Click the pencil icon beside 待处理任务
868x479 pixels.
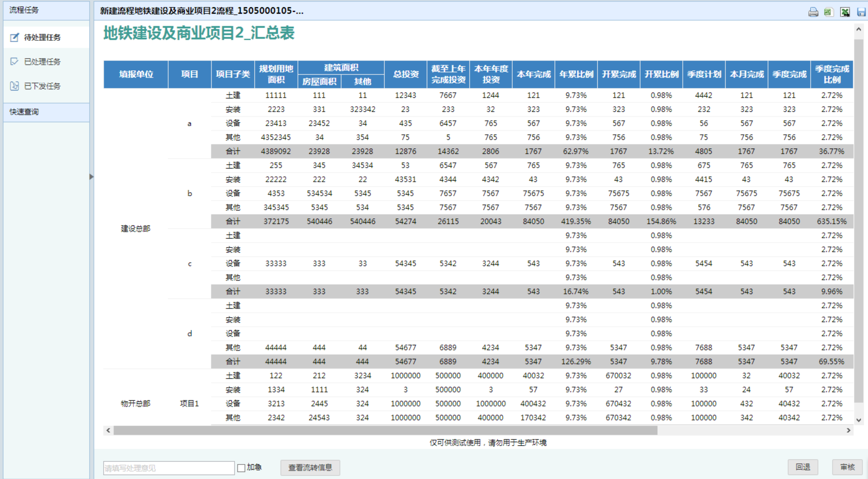(x=15, y=37)
